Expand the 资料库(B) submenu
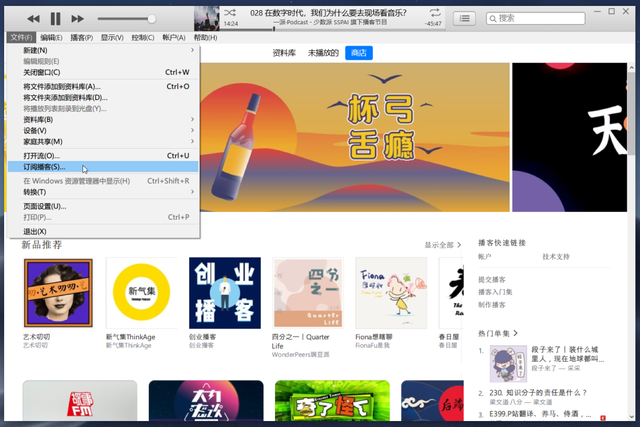This screenshot has width=640, height=427. pos(103,120)
